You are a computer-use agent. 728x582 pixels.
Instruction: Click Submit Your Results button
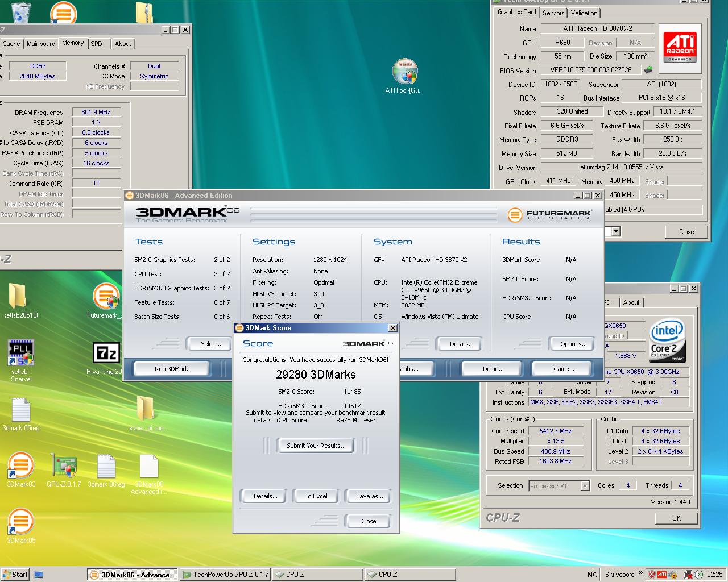pos(316,446)
